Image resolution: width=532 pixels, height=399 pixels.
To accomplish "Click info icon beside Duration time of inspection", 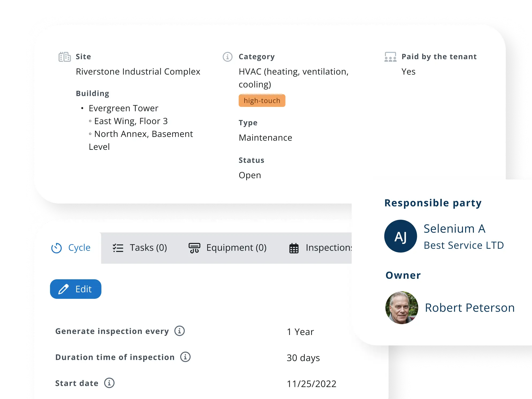I will [x=185, y=357].
